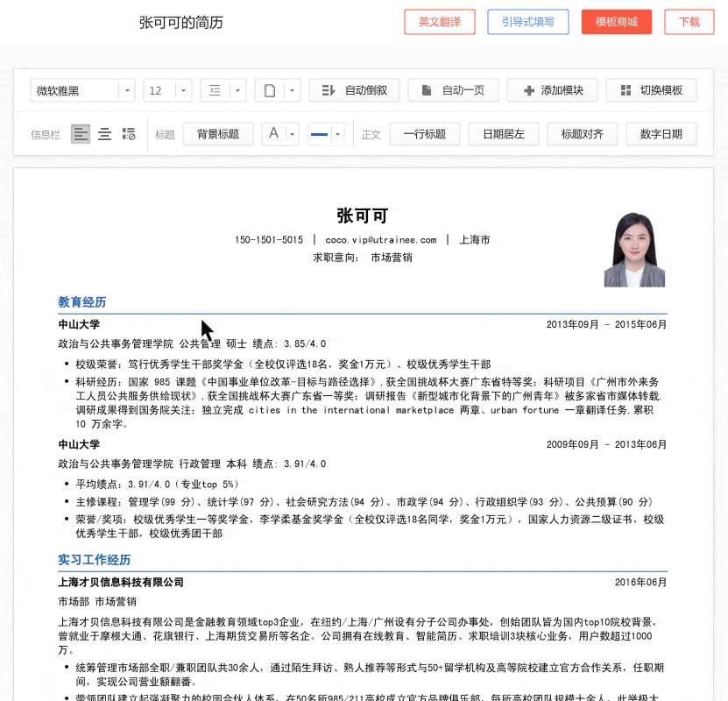The height and width of the screenshot is (701, 728).
Task: Toggle the 一行标题 title style
Action: point(425,133)
